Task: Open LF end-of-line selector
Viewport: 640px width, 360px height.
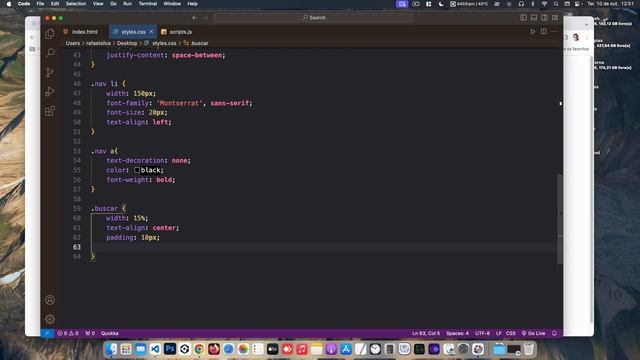Action: [x=498, y=333]
